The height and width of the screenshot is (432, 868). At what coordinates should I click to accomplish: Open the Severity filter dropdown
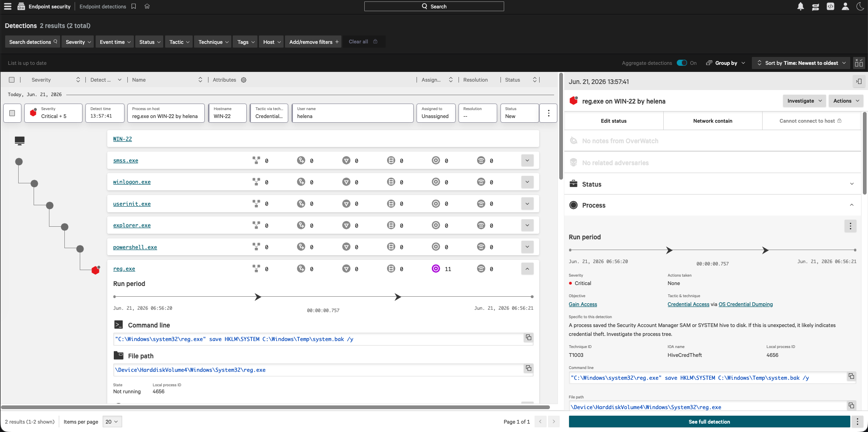(78, 42)
